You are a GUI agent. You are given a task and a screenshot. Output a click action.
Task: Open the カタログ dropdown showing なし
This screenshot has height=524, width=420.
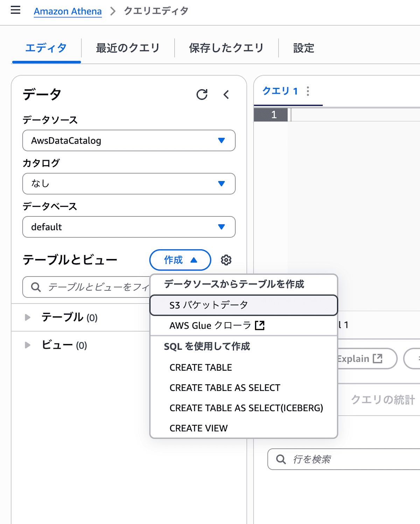tap(129, 184)
